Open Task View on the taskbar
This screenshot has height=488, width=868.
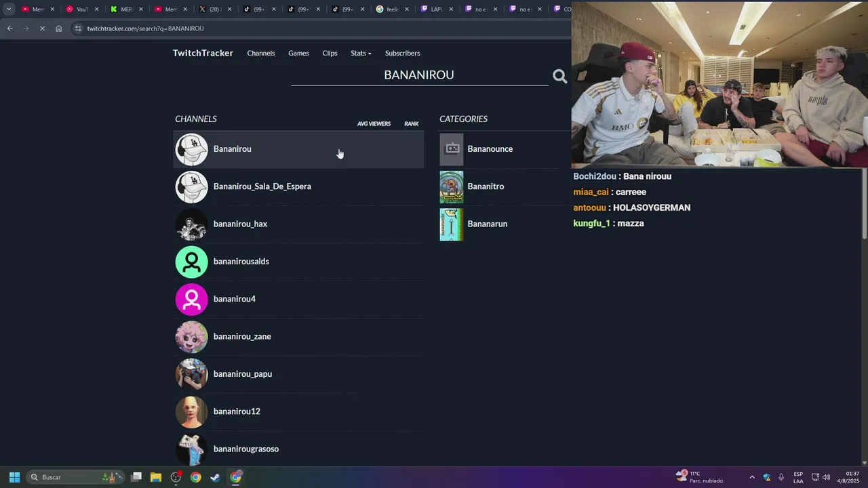(x=136, y=477)
